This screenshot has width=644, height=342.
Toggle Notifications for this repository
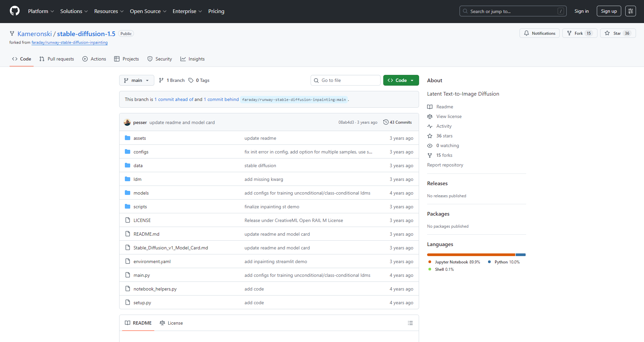click(x=539, y=33)
